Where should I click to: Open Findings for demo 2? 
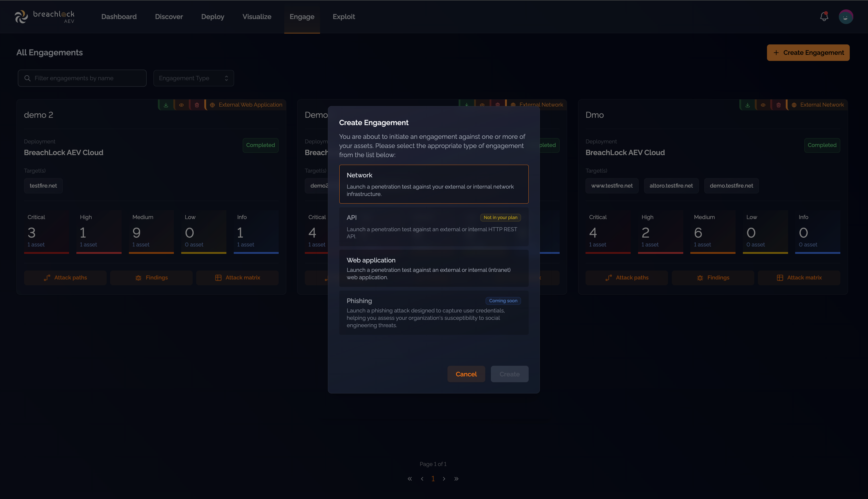click(151, 278)
